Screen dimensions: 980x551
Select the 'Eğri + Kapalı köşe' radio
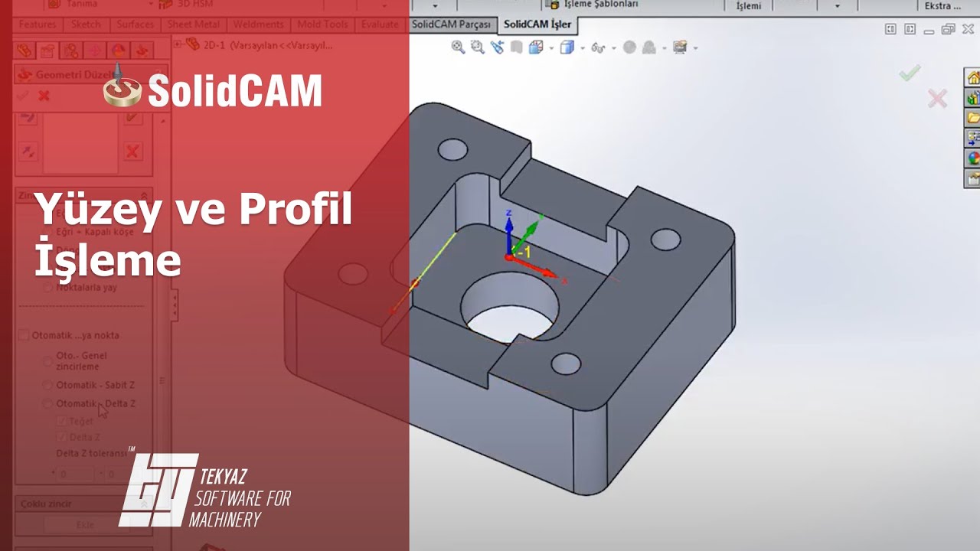[x=48, y=231]
